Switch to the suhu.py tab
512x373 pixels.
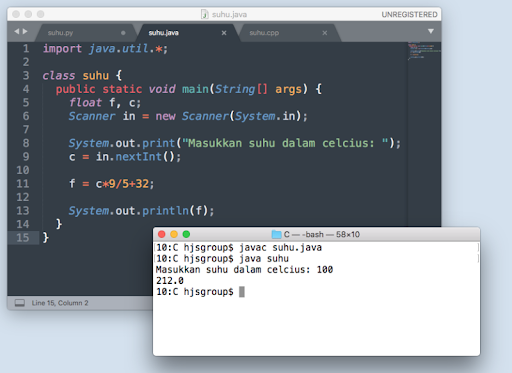[60, 33]
